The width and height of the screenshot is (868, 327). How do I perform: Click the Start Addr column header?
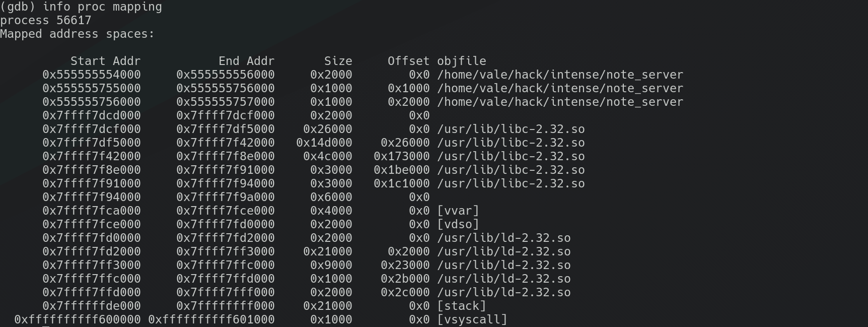[x=106, y=61]
